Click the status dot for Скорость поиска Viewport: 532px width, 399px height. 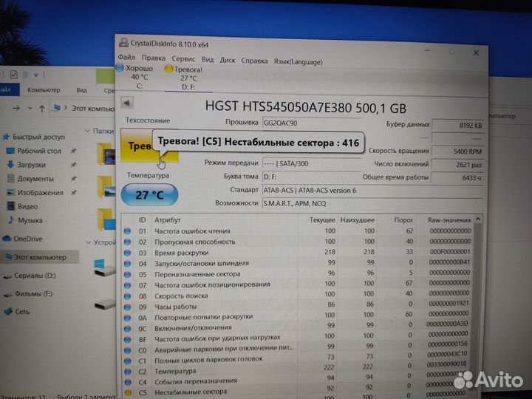[128, 296]
